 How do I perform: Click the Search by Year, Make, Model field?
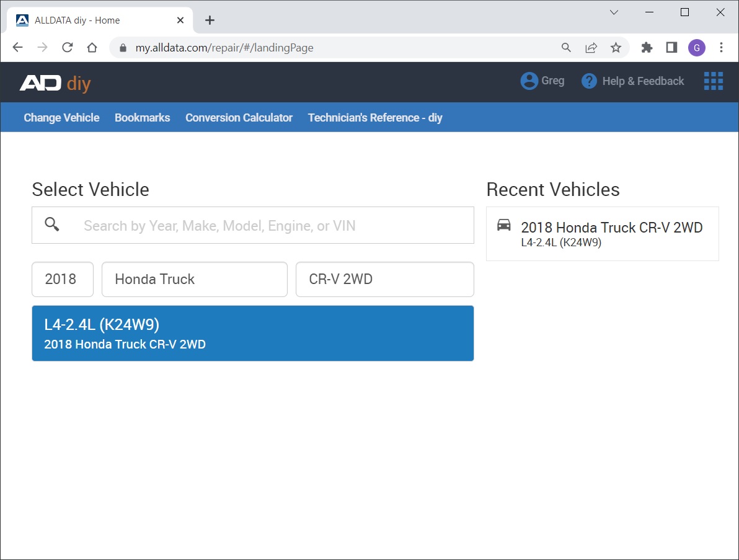point(273,226)
